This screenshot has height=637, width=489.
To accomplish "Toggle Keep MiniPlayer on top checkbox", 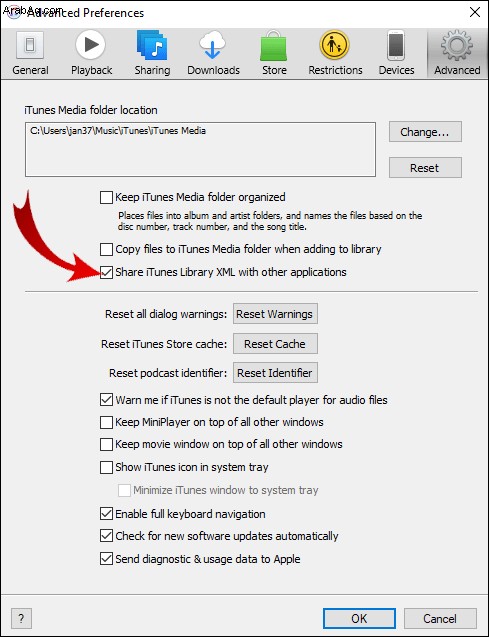I will click(106, 422).
